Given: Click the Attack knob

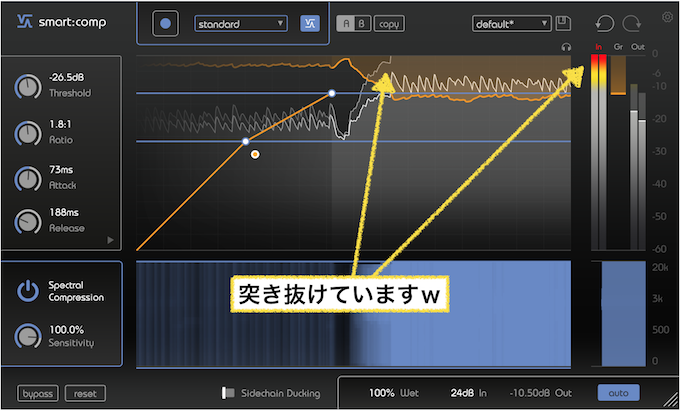Looking at the screenshot, I should pos(28,178).
